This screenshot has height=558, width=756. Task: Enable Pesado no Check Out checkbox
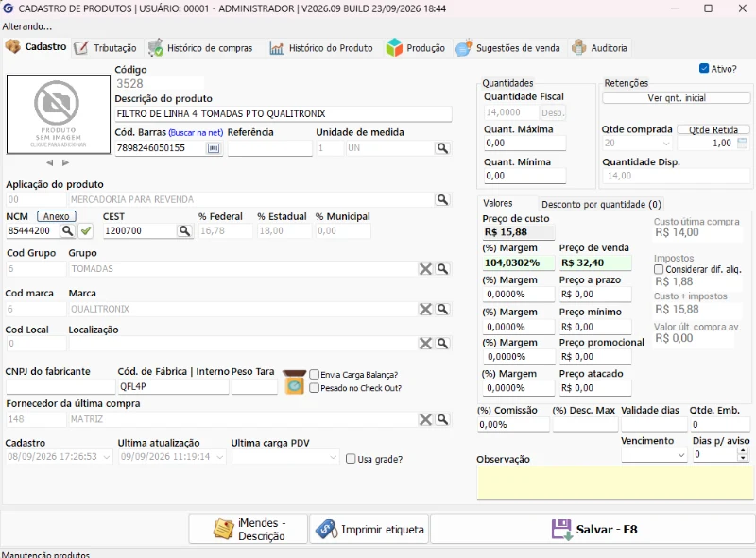coord(315,388)
